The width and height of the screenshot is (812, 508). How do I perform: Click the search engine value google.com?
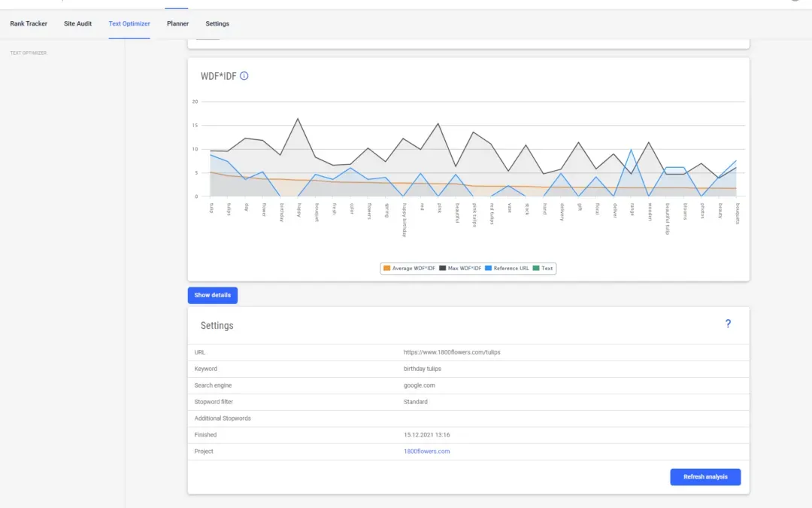pyautogui.click(x=420, y=385)
